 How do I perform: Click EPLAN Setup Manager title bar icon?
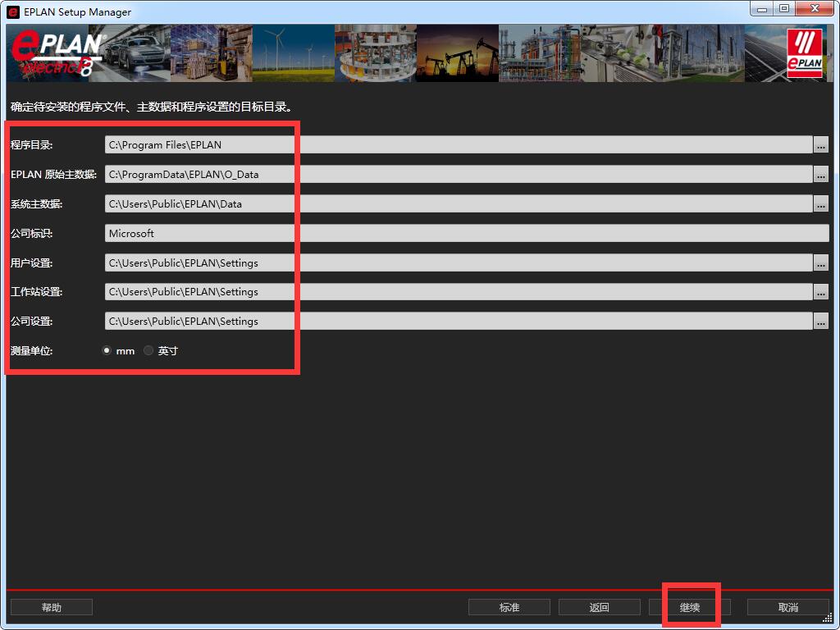click(12, 11)
